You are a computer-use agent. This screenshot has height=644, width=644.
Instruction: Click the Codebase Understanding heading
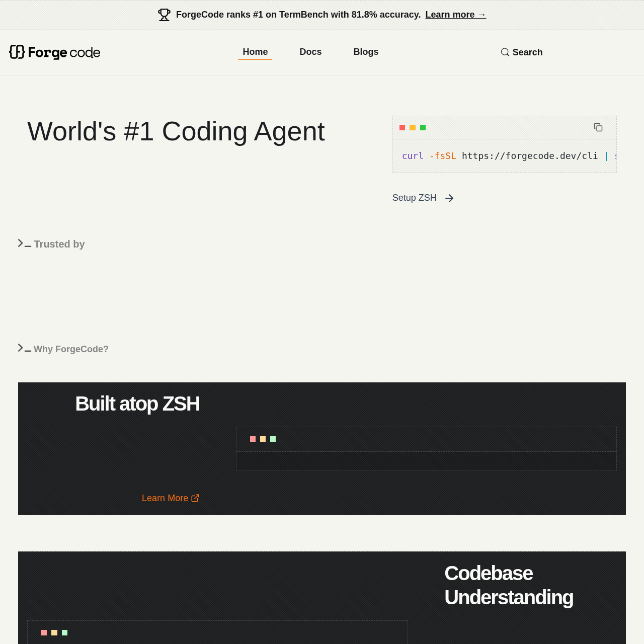pos(509,585)
